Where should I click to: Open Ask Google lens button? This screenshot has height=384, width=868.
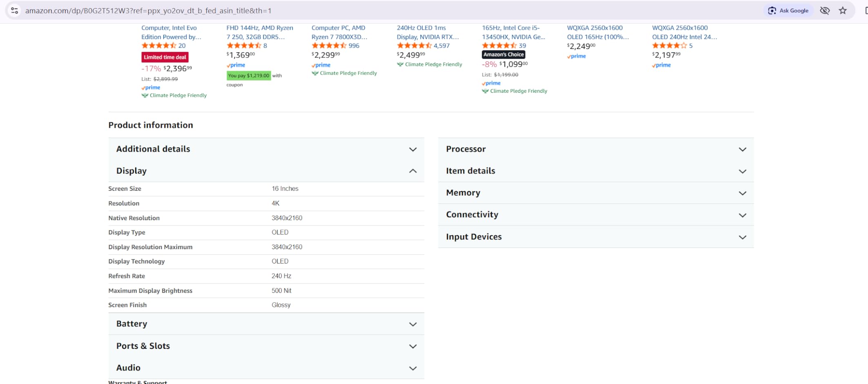(788, 11)
